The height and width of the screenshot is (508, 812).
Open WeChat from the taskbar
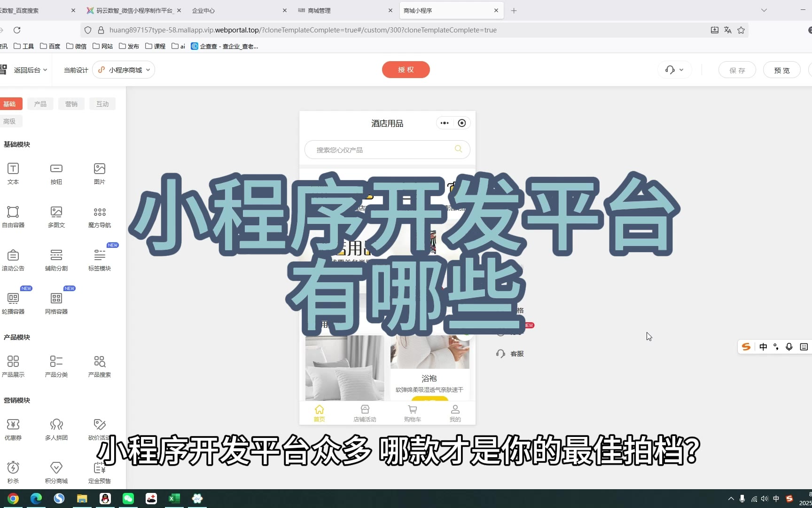click(128, 499)
